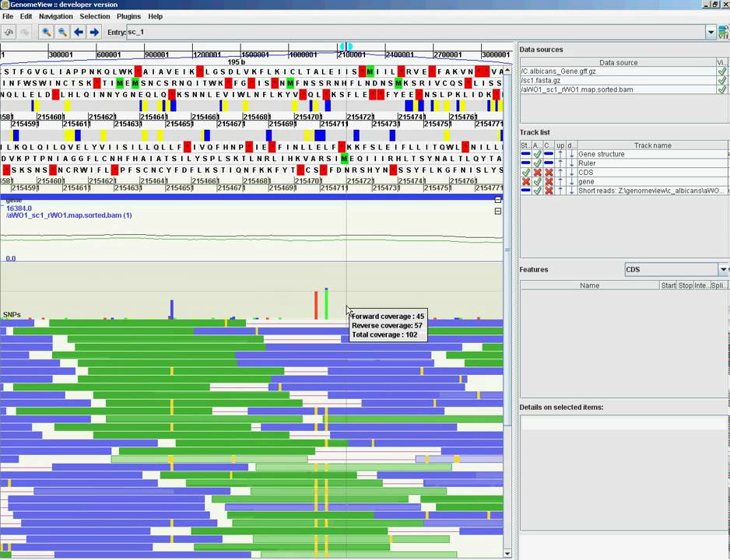The height and width of the screenshot is (560, 730).
Task: Toggle the A. column for gene track
Action: coord(537,181)
